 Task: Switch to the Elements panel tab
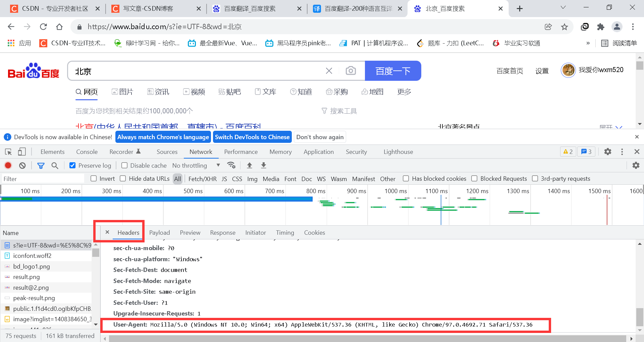[52, 152]
